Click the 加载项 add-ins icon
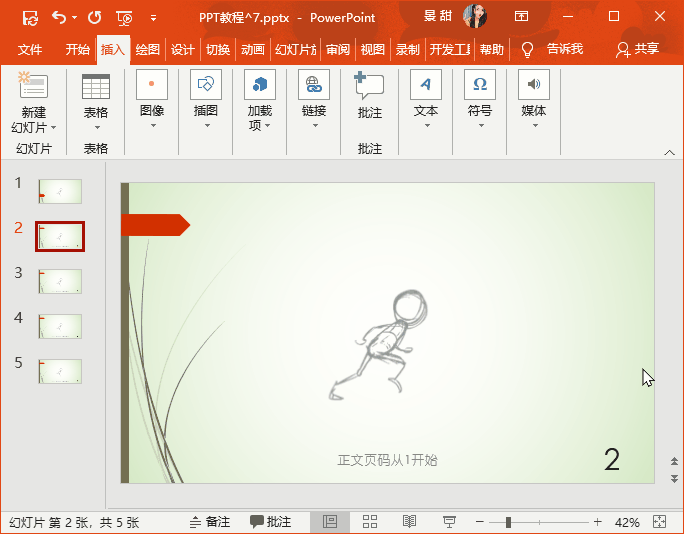This screenshot has width=684, height=534. coord(260,84)
